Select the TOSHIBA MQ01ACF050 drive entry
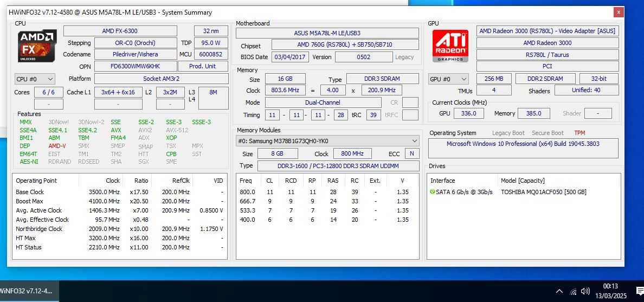The width and height of the screenshot is (644, 302). (x=543, y=192)
